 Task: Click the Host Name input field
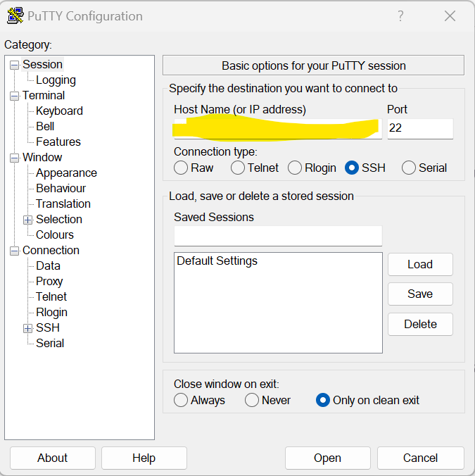point(278,129)
